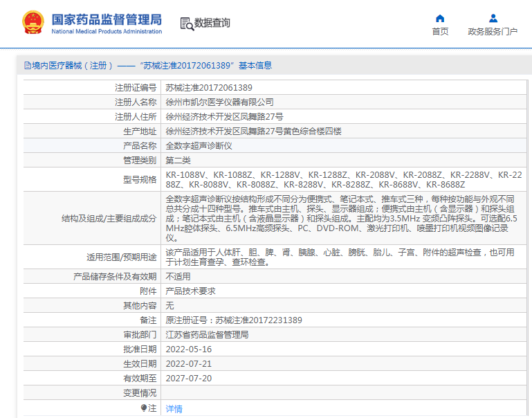Select approving department 江苏省药品监督管理局

[x=207, y=335]
